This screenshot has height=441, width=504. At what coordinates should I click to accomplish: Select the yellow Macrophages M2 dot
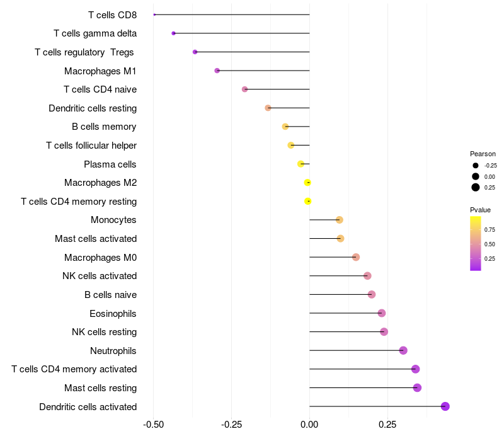pyautogui.click(x=307, y=183)
